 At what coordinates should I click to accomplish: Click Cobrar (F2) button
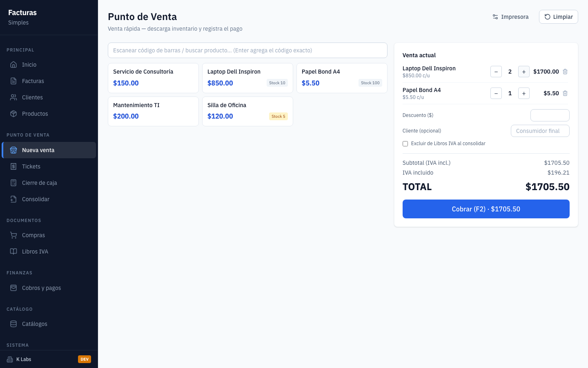(x=486, y=209)
